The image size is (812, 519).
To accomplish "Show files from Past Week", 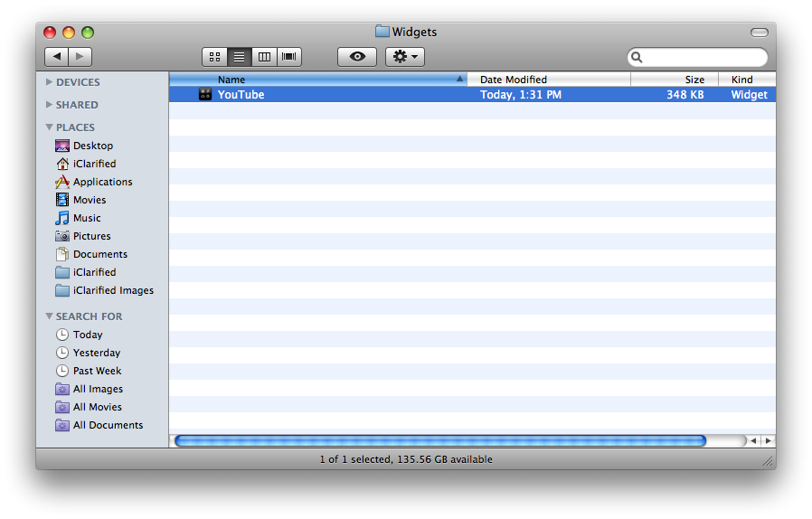I will [88, 371].
